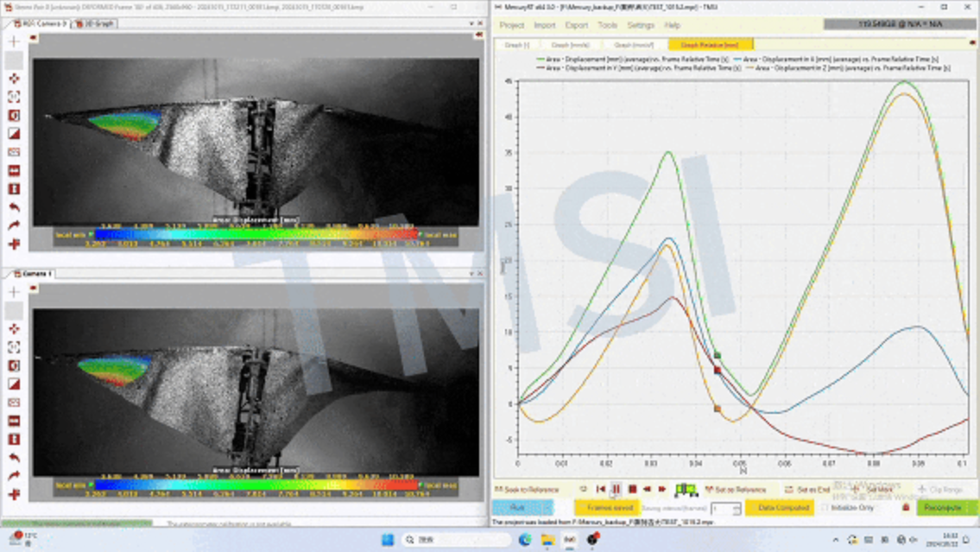Toggle local min checkbox on upper colorbar
This screenshot has width=980, height=552.
tap(91, 234)
